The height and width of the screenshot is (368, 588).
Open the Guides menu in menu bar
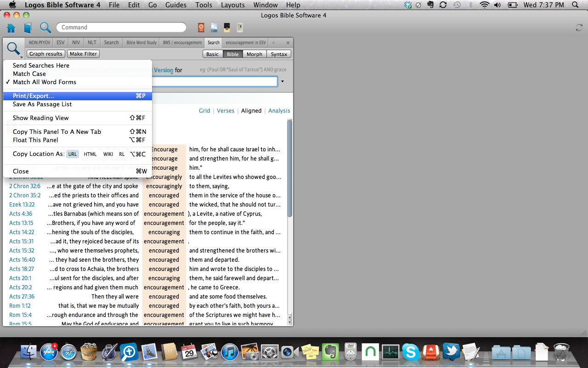click(x=175, y=5)
